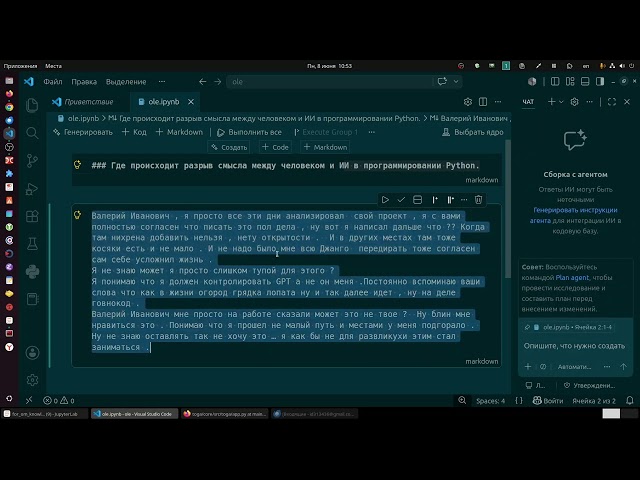Screen dimensions: 640x480
Task: Click Выбрать ядро kernel selector
Action: [x=473, y=132]
